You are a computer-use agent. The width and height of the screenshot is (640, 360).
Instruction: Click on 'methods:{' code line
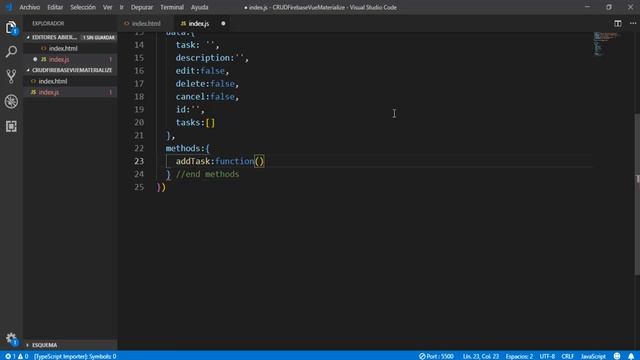pos(187,148)
